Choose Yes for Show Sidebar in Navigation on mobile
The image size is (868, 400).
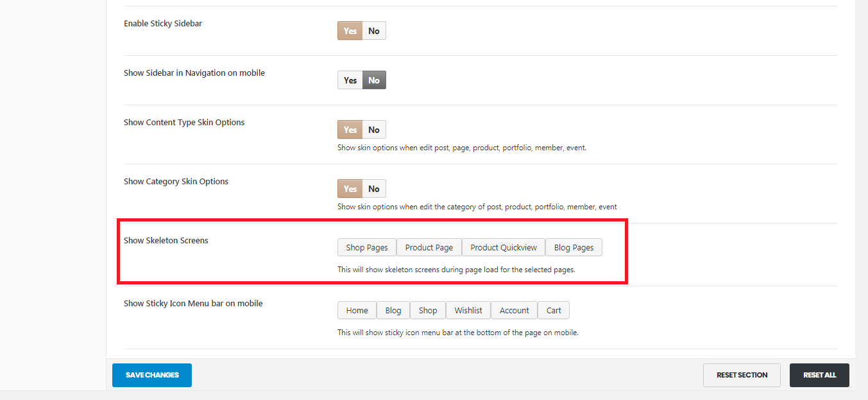[x=350, y=80]
